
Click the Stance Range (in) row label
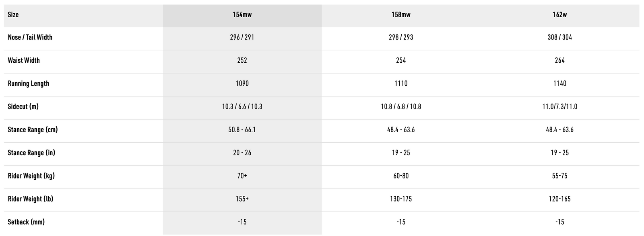(31, 153)
